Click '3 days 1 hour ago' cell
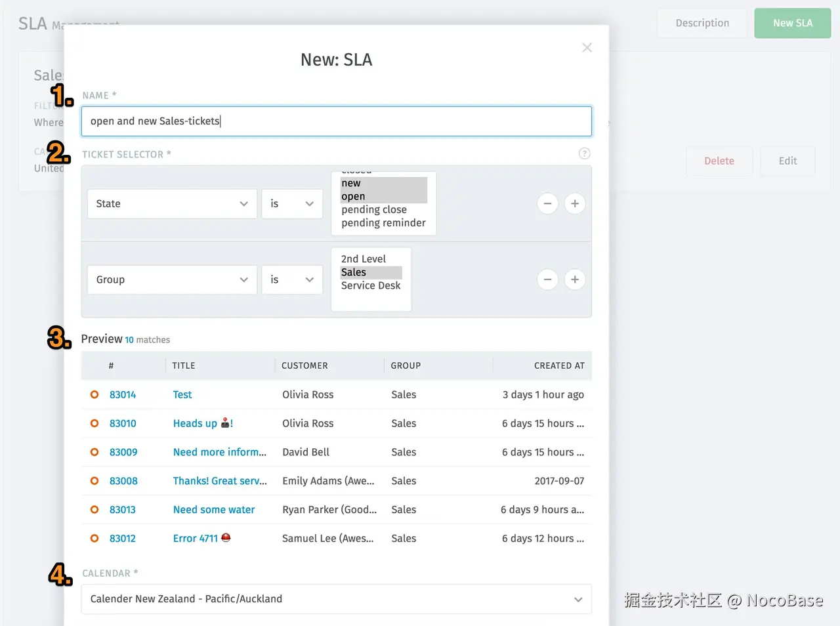 tap(543, 394)
